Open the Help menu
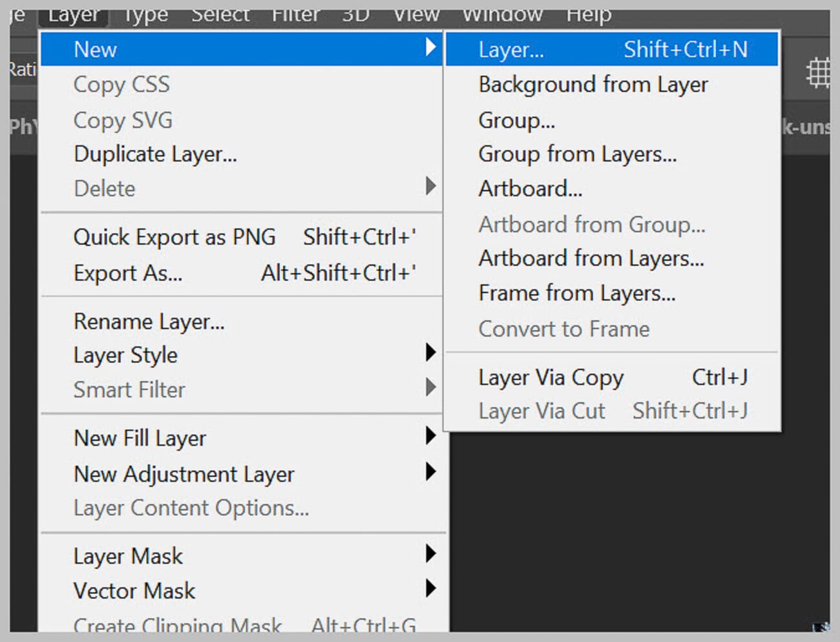This screenshot has width=840, height=642. (x=587, y=13)
